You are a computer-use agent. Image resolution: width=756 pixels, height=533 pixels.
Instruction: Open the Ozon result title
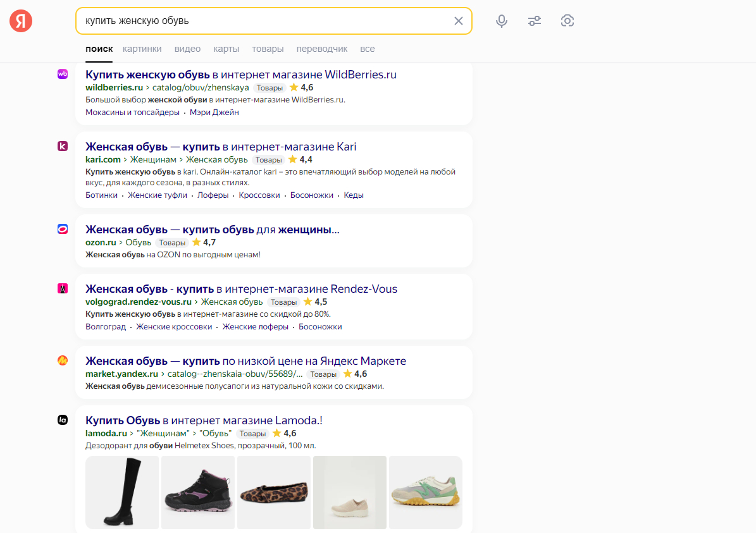click(x=213, y=230)
